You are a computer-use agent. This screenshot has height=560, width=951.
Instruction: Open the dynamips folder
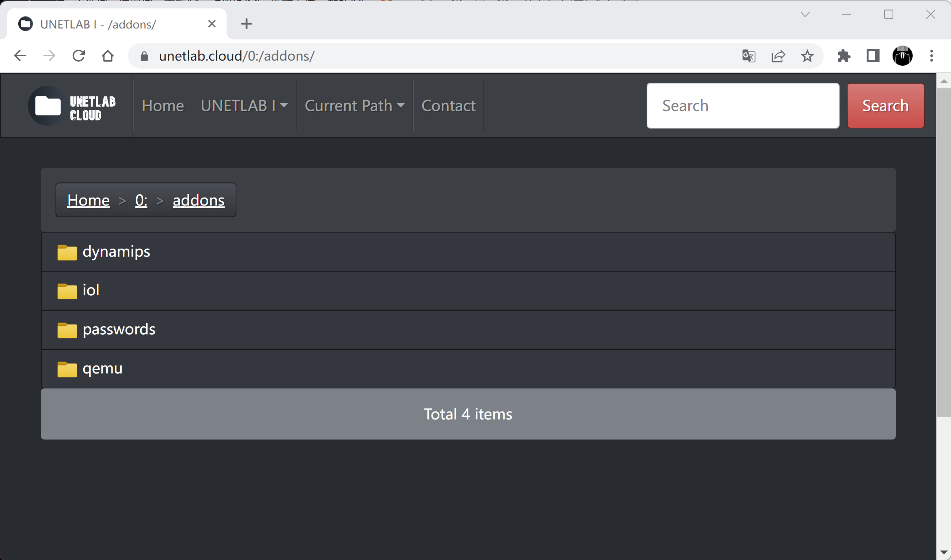point(468,252)
